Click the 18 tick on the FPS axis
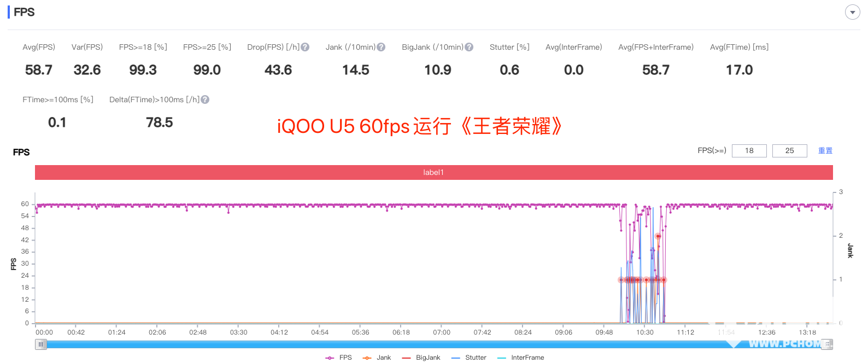Image resolution: width=868 pixels, height=363 pixels. click(25, 288)
